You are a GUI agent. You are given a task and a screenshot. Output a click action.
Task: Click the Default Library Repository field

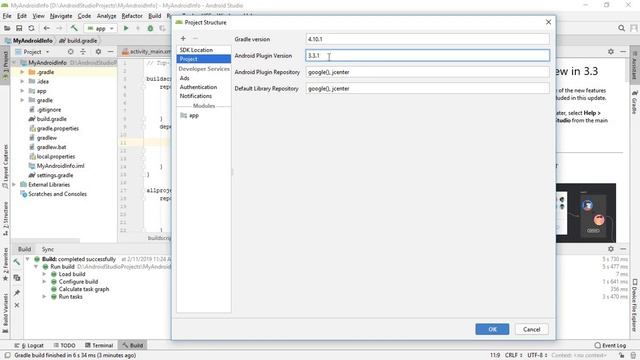click(x=427, y=89)
